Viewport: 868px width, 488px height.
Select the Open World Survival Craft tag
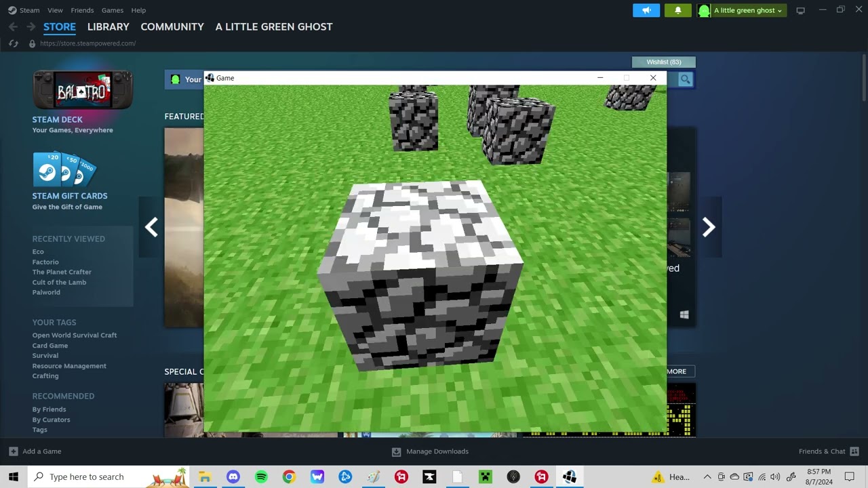(x=75, y=335)
